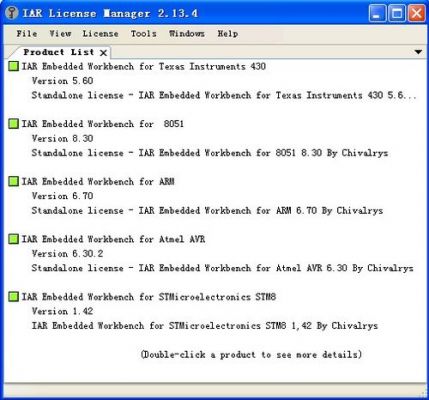Viewport: 429px width, 400px height.
Task: Click the IAR License Manager key icon
Action: [12, 13]
